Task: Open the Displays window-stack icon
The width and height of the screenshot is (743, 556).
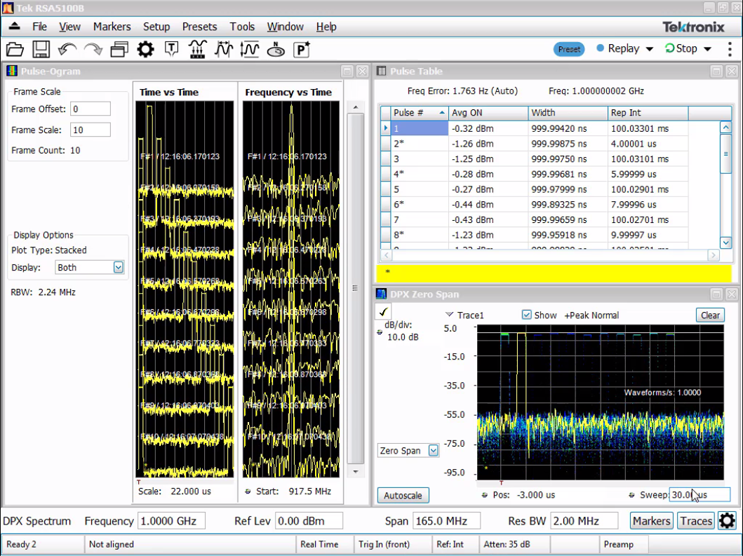Action: [x=120, y=49]
